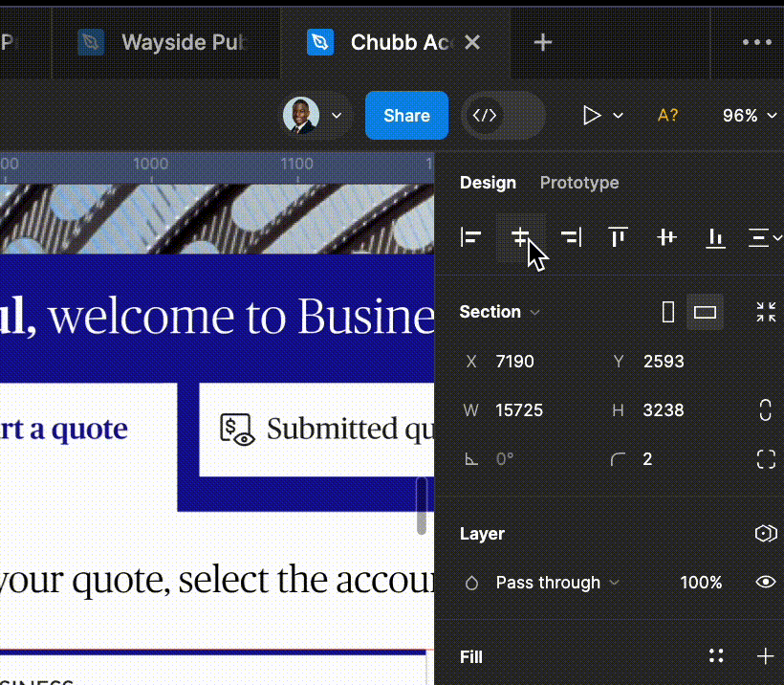The width and height of the screenshot is (784, 685).
Task: Click the blend mode droplet icon
Action: [471, 583]
